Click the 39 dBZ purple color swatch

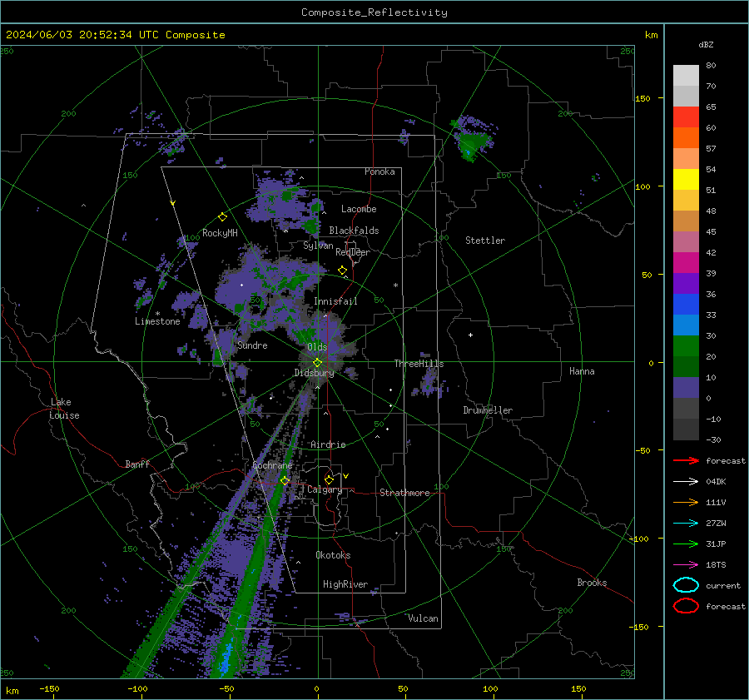tap(686, 283)
